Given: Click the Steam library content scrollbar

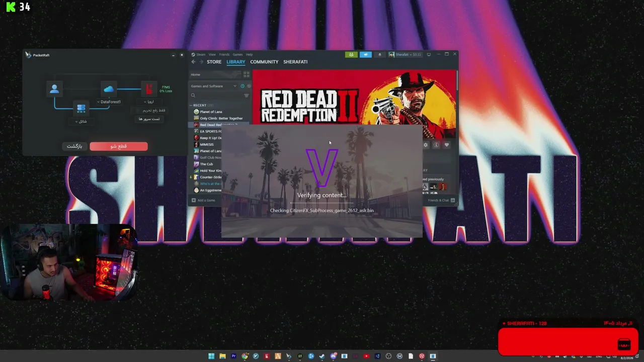Looking at the screenshot, I should (457, 80).
